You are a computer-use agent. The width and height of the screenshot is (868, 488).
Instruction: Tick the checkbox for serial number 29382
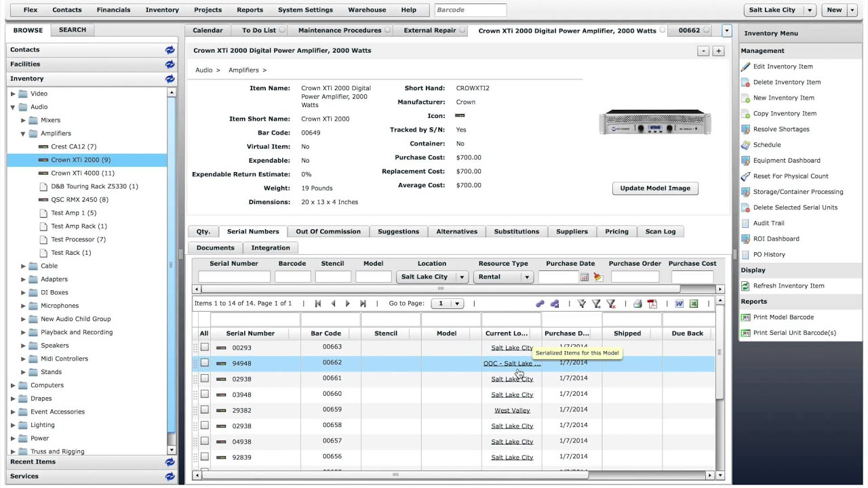point(205,409)
